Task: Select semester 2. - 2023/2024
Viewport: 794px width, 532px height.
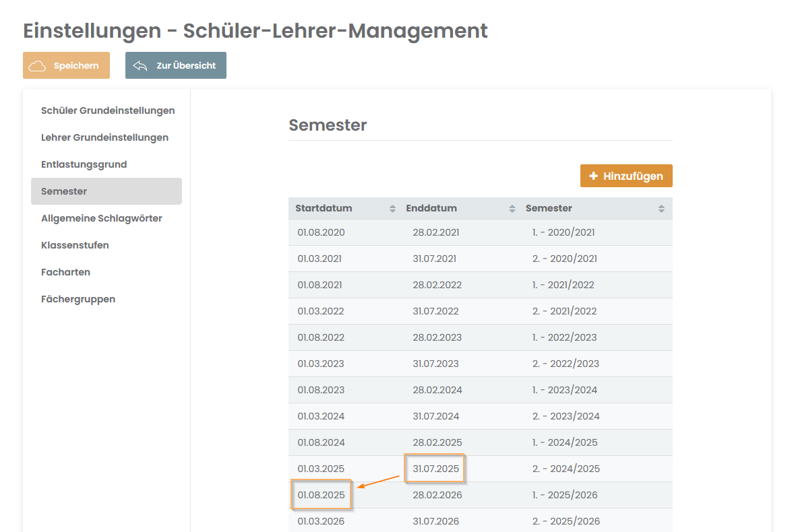Action: (x=566, y=417)
